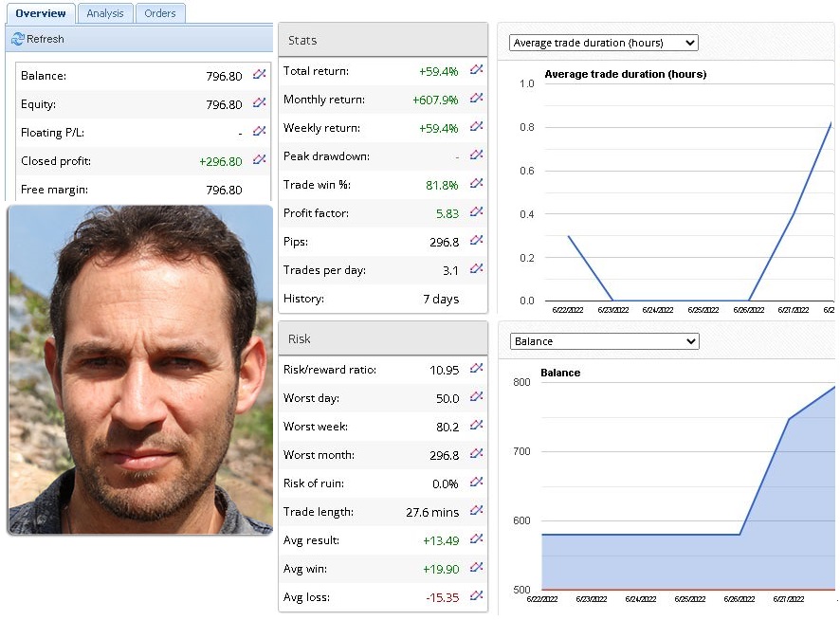Click chart icon for Peak drawdown
840x620 pixels.
click(476, 155)
